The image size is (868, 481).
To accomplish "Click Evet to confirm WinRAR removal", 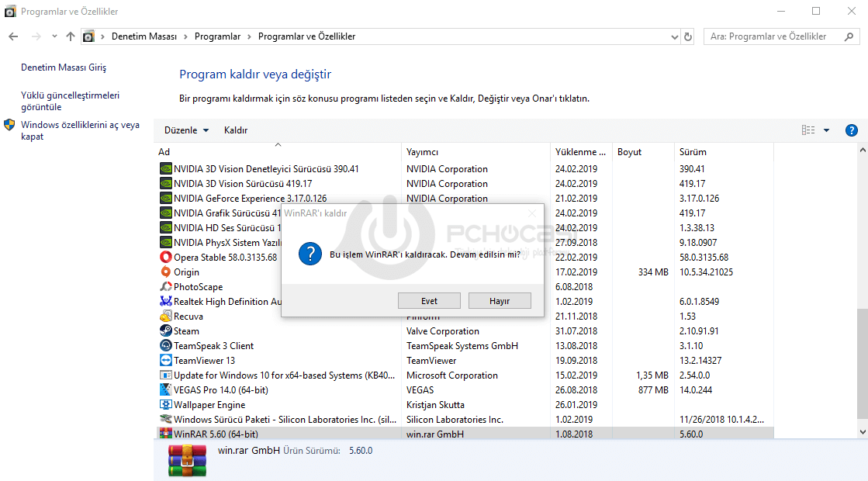I will [x=429, y=300].
